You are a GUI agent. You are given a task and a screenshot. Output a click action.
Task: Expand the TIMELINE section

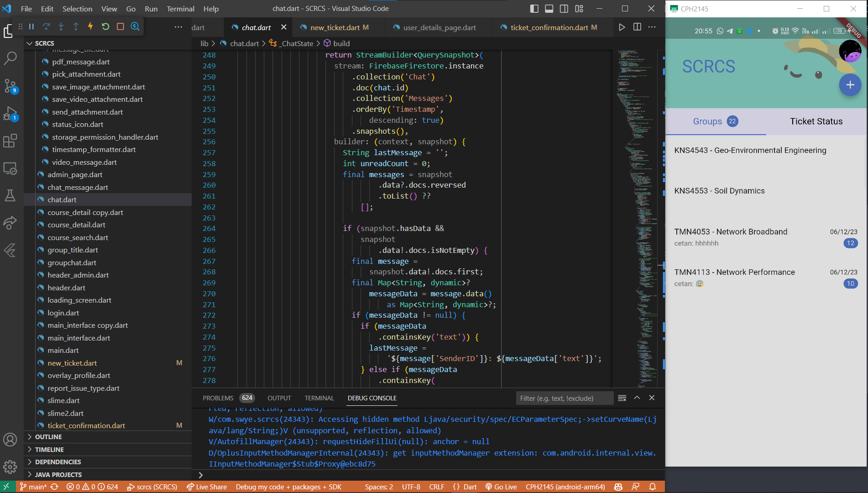49,450
